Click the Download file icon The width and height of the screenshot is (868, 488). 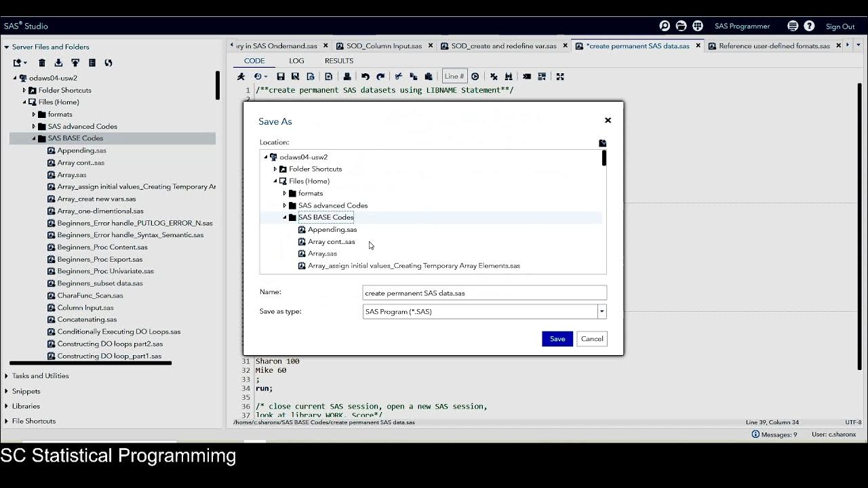[58, 63]
